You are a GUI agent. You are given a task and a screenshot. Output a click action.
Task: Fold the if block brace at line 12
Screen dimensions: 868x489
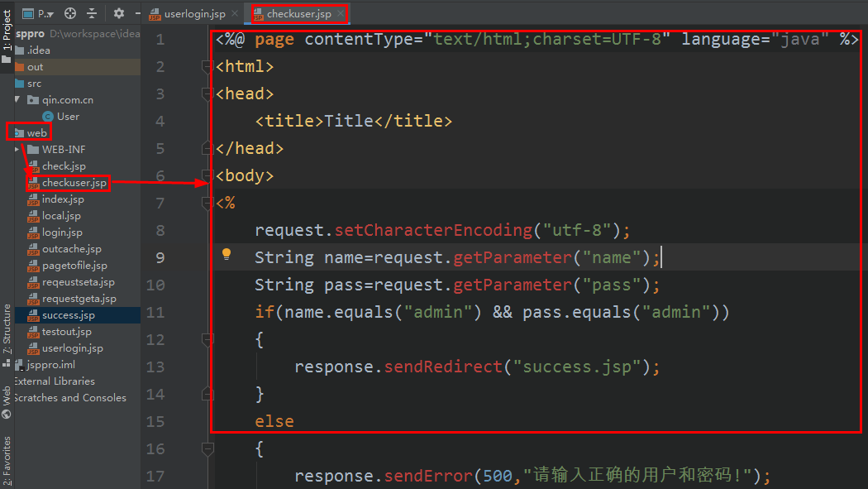point(207,339)
